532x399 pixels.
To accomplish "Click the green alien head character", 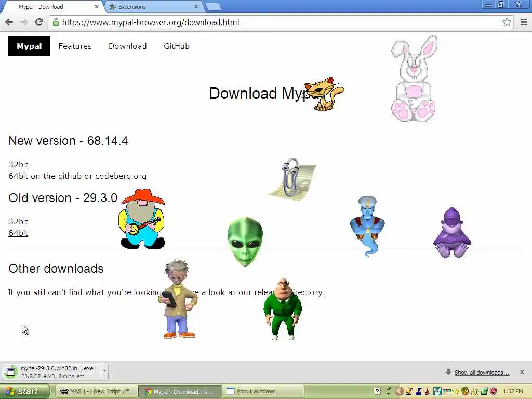I will click(245, 241).
